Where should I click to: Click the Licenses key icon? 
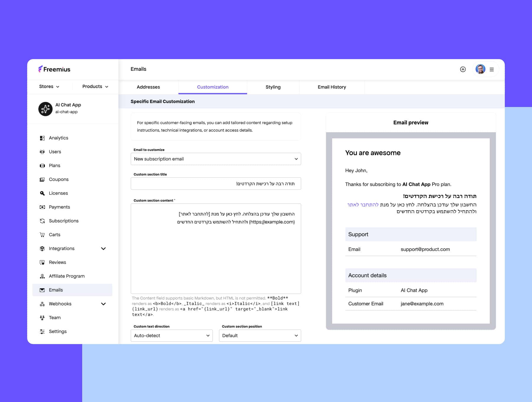tap(42, 193)
